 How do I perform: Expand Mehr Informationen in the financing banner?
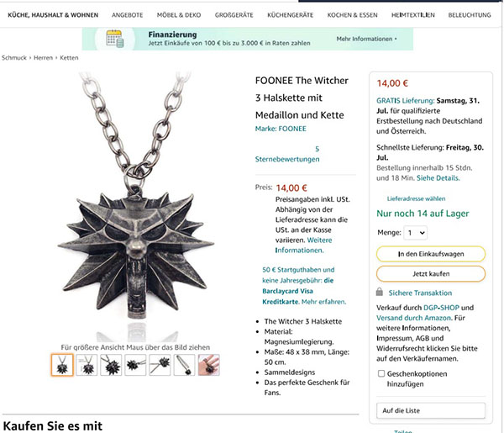[x=366, y=39]
